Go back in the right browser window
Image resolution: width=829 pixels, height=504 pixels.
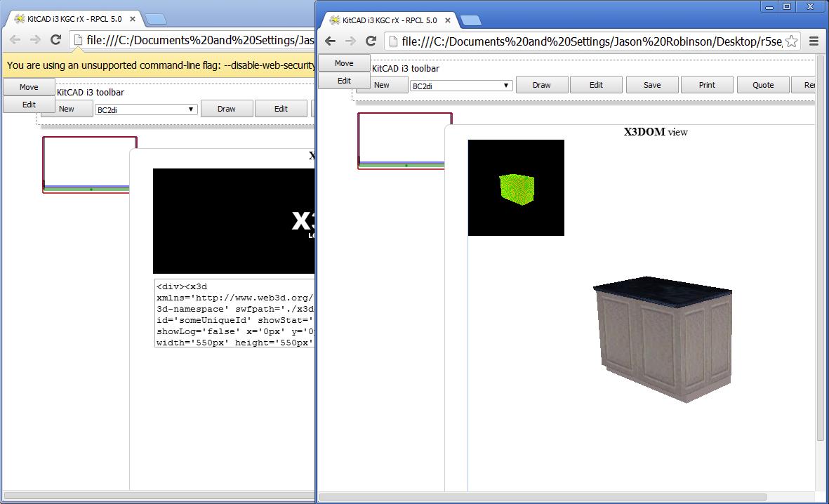330,41
